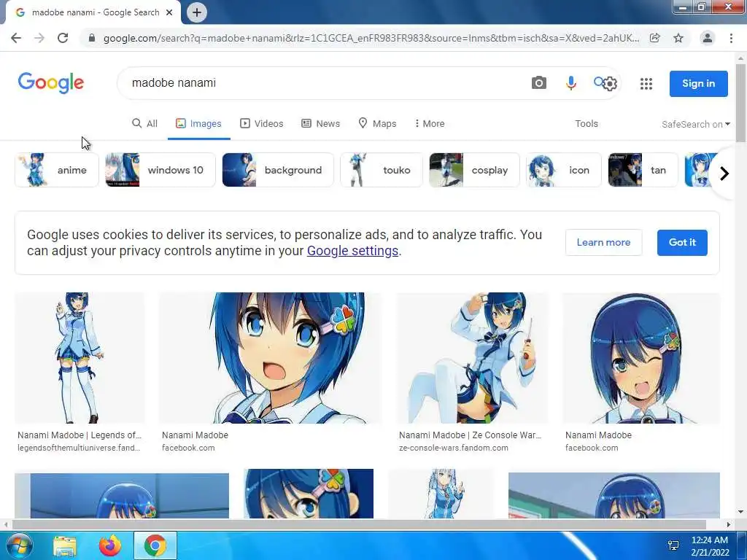Filter results by background chip
Viewport: 747px width, 560px height.
(278, 170)
